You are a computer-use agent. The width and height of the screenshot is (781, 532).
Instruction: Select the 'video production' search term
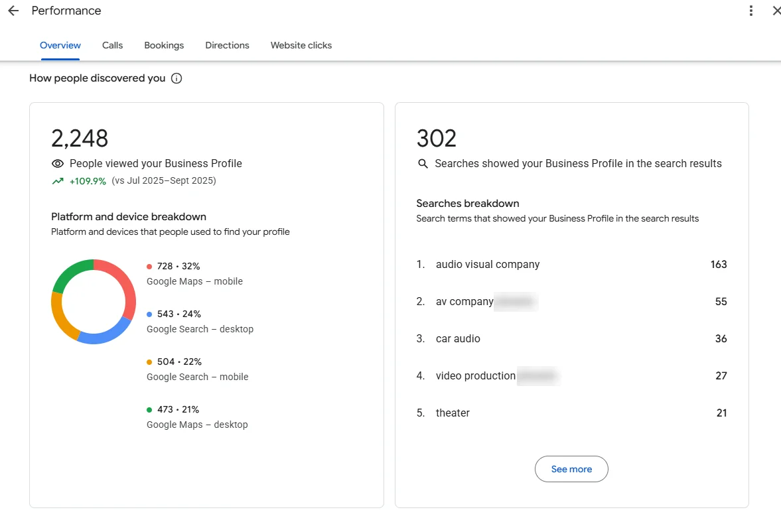(476, 376)
